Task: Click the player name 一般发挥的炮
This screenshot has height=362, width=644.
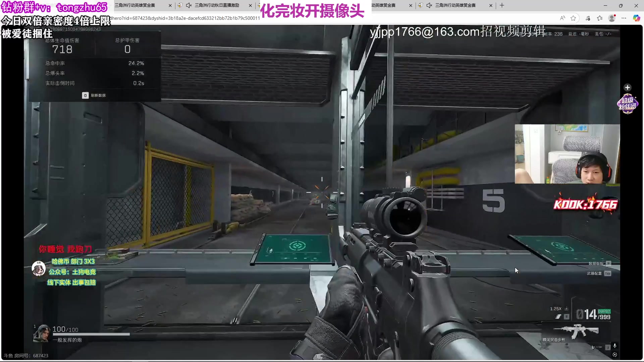Action: point(67,340)
